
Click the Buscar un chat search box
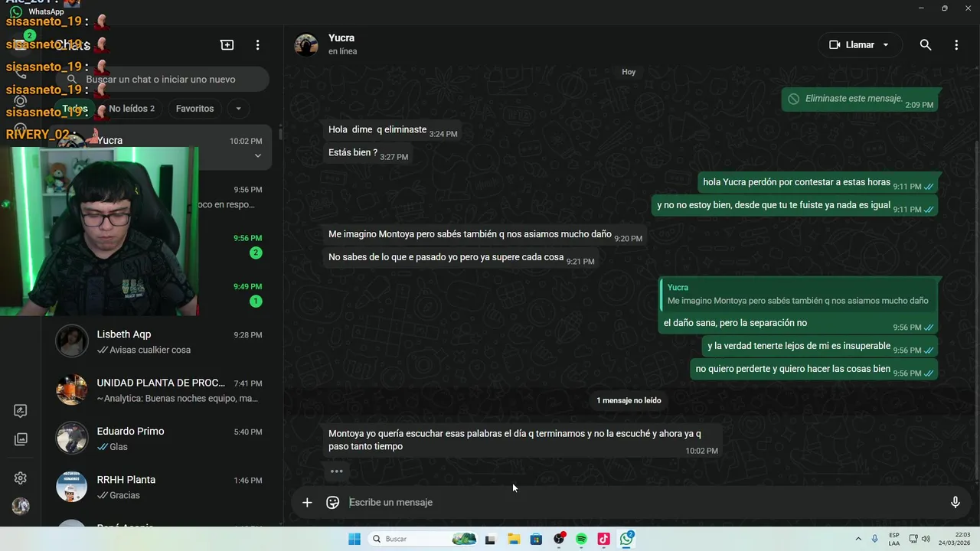coord(162,80)
